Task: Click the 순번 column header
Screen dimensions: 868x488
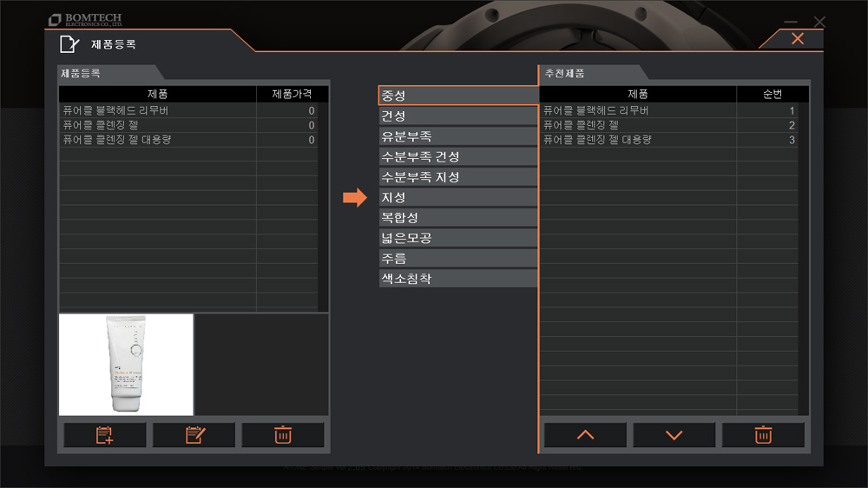Action: click(773, 94)
